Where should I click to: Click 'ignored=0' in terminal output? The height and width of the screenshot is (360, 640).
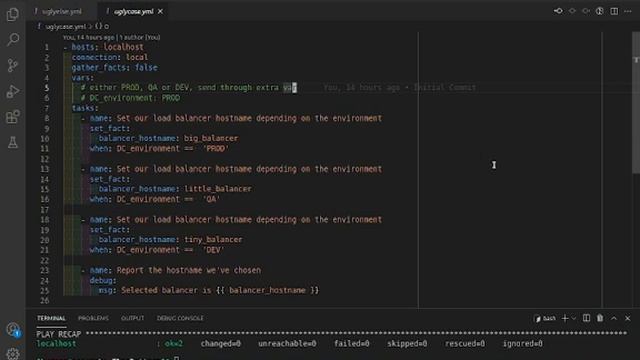[522, 344]
